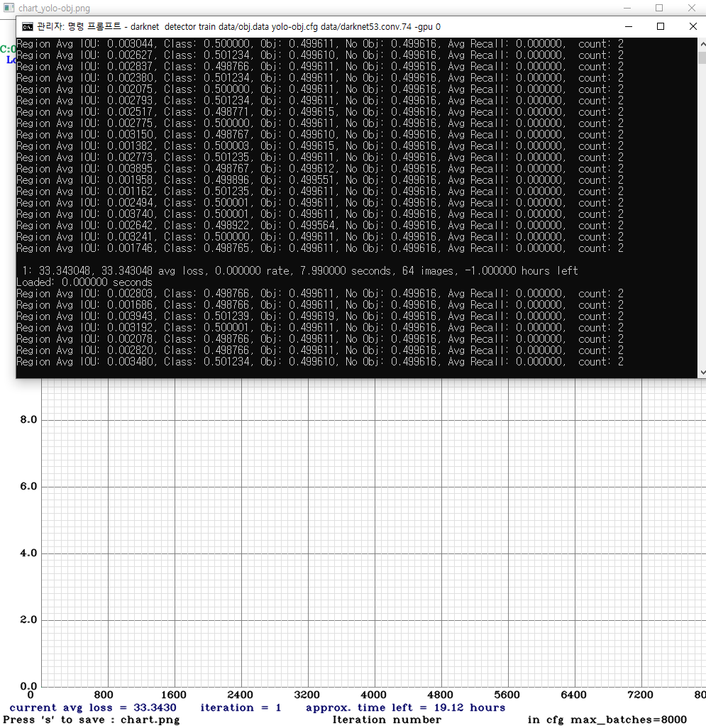The image size is (706, 728).
Task: Click the console scrollbar down arrow
Action: [x=702, y=373]
